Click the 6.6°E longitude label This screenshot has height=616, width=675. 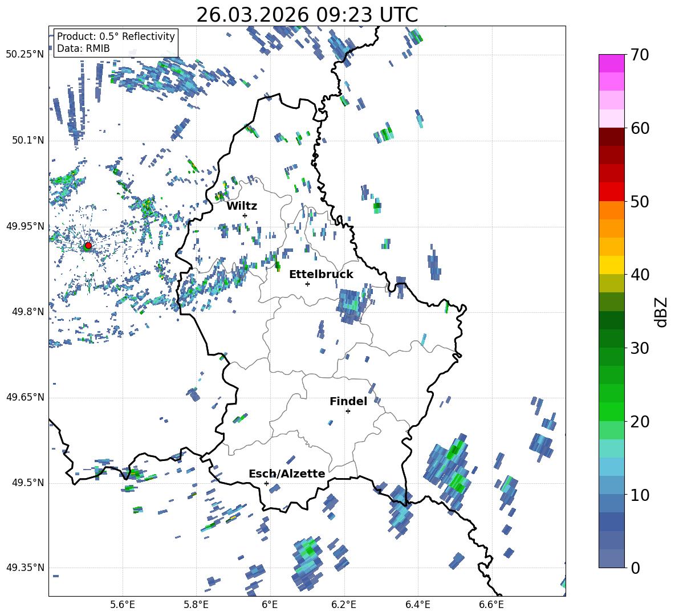(491, 605)
